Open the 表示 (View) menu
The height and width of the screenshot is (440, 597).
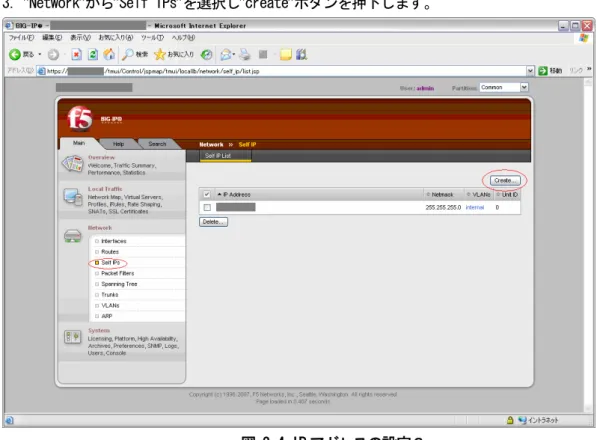click(x=80, y=38)
